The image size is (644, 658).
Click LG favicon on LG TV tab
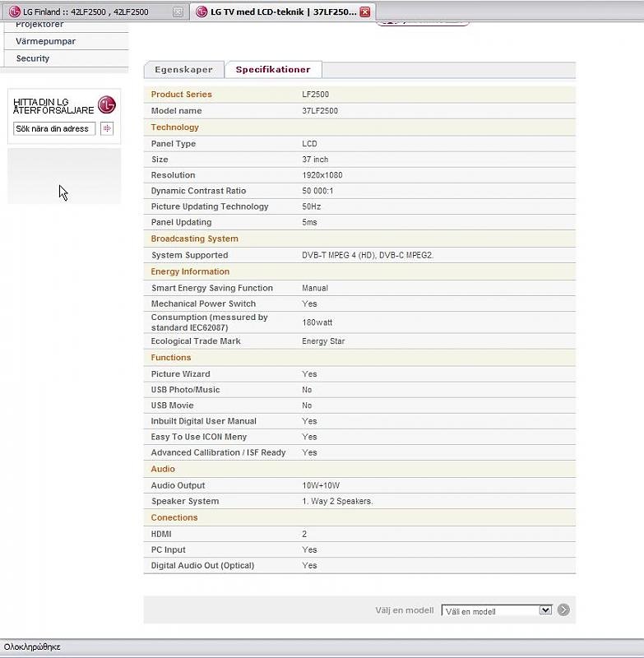pos(202,12)
